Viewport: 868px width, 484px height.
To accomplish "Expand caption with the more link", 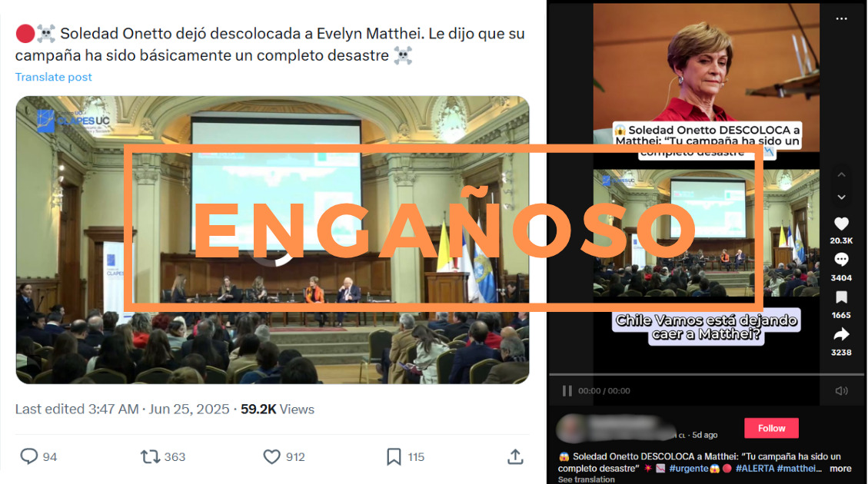I will (x=840, y=469).
